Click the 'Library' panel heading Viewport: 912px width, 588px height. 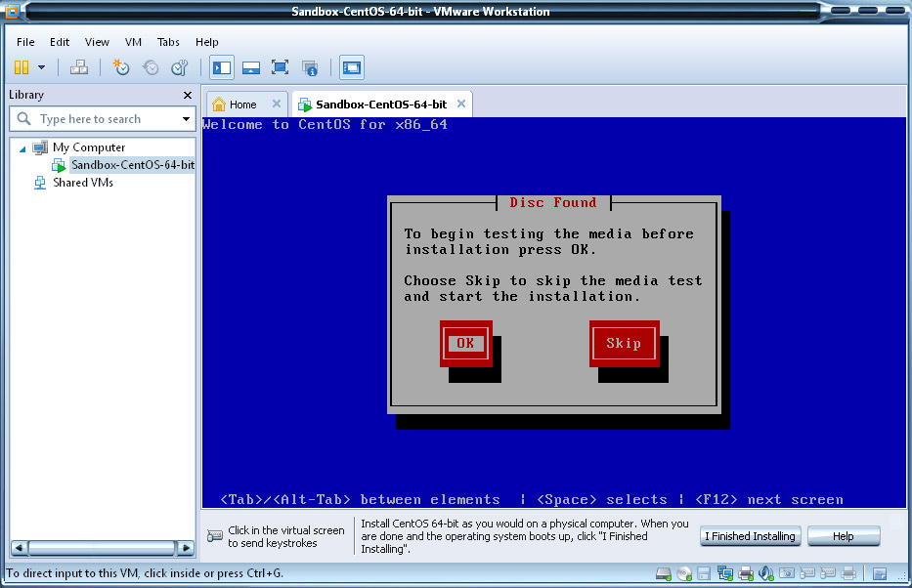pyautogui.click(x=26, y=95)
